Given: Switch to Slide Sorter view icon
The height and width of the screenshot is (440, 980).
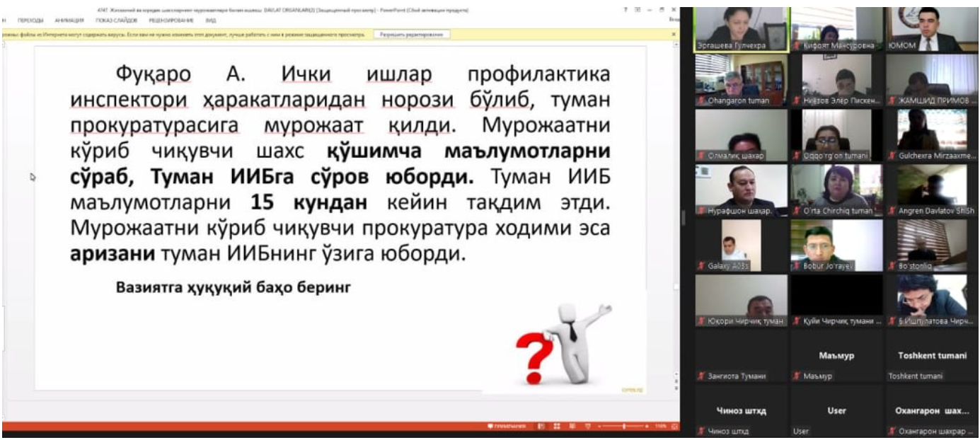Looking at the screenshot, I should 557,427.
